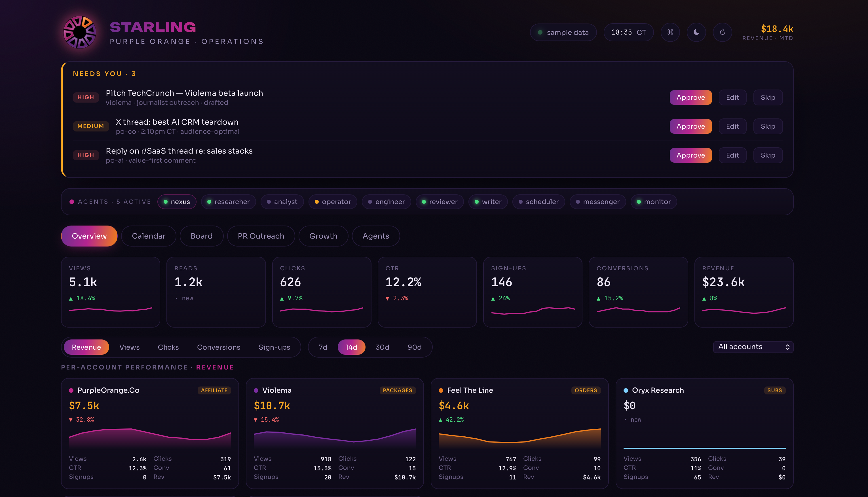This screenshot has height=497, width=868.
Task: Click the Views metric card
Action: (x=110, y=292)
